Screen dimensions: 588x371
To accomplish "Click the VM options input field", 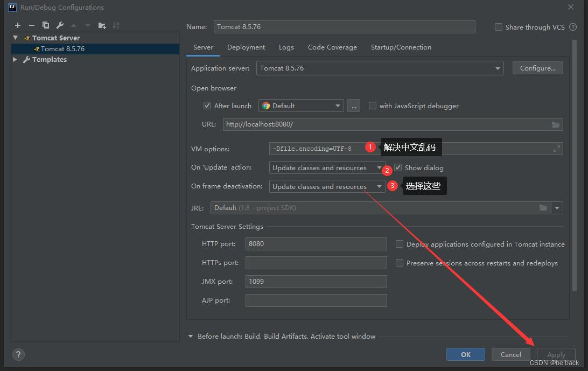I will coord(416,149).
